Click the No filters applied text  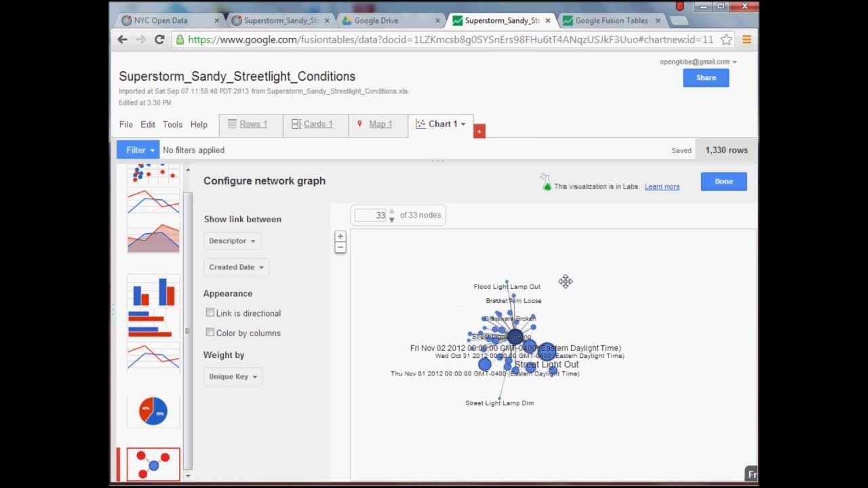(193, 150)
